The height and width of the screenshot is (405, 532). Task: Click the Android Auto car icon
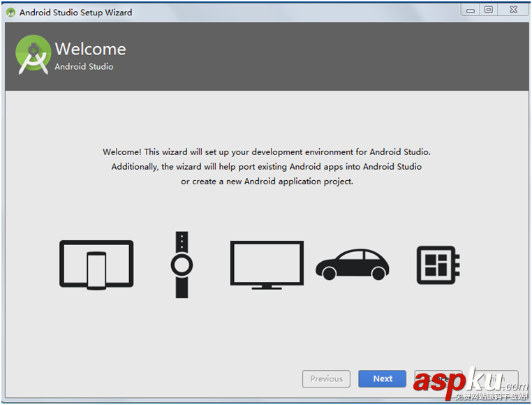[x=353, y=265]
